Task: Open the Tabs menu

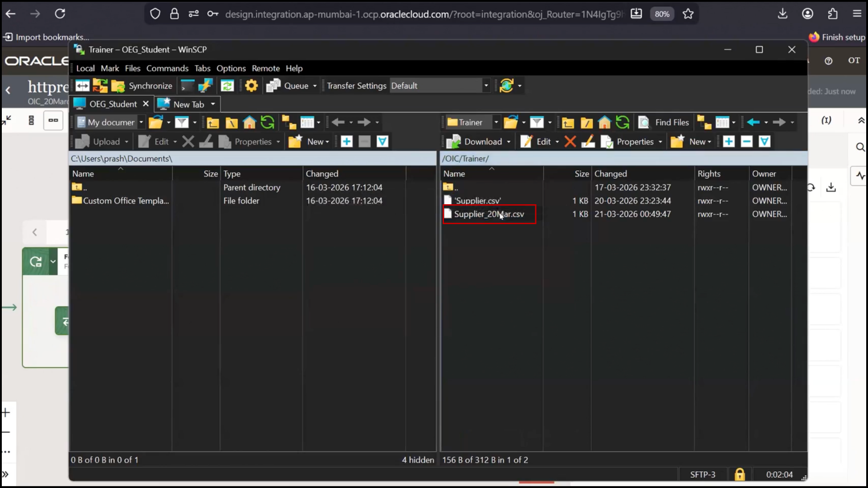Action: (x=203, y=68)
